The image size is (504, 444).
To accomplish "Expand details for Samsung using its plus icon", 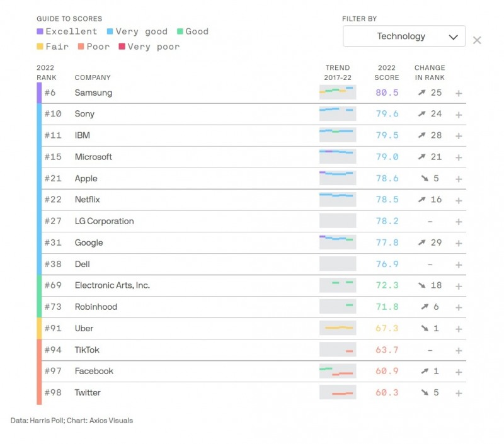I will pyautogui.click(x=459, y=93).
